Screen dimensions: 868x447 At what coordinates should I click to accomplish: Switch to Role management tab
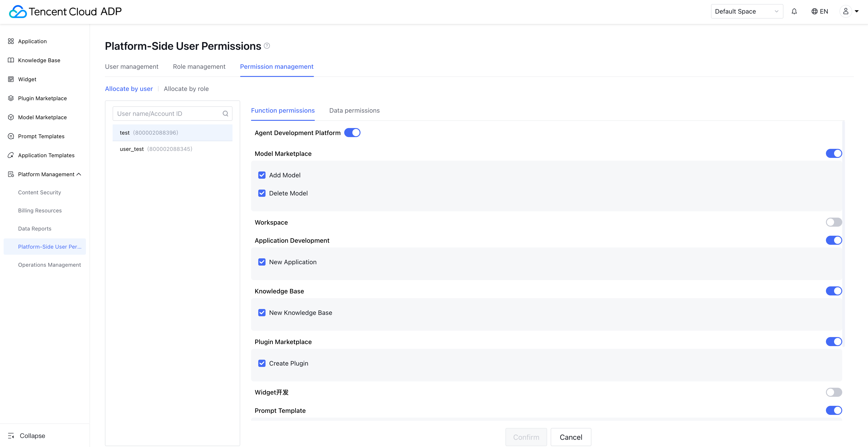point(199,67)
